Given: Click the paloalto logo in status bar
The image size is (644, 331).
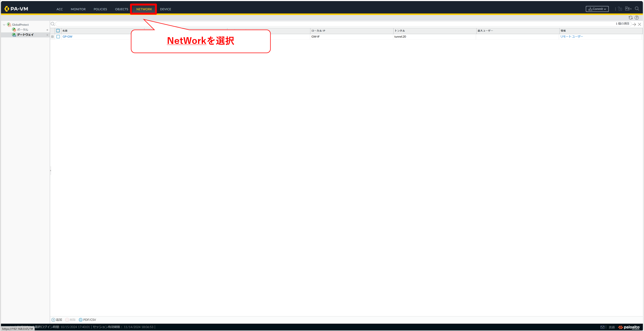Looking at the screenshot, I should 629,327.
